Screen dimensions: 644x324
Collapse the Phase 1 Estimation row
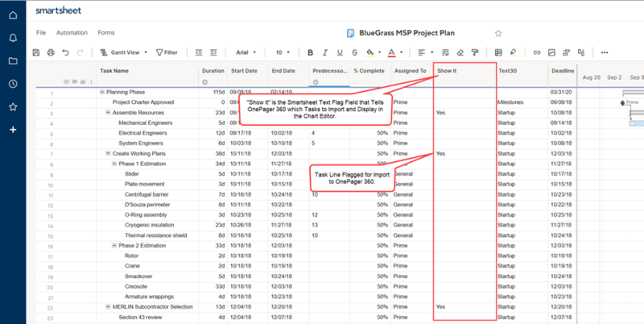114,164
